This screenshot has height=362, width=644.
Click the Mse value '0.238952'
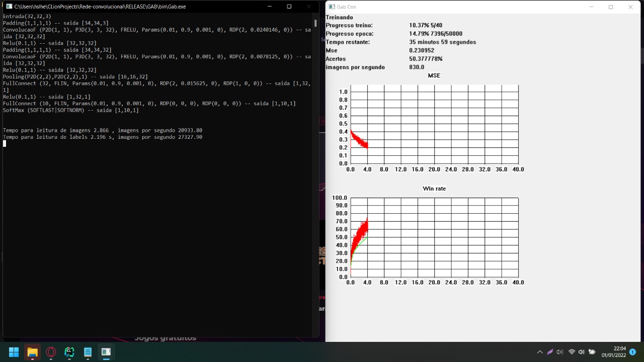click(x=422, y=50)
